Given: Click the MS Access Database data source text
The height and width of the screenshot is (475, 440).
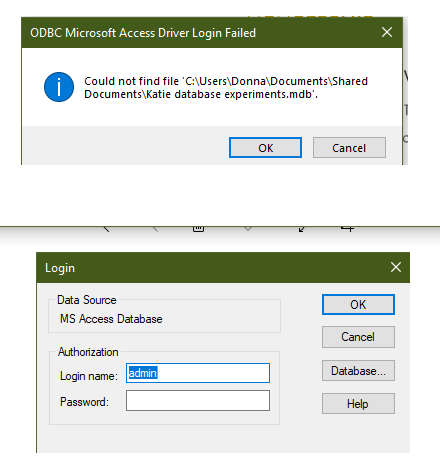Looking at the screenshot, I should [x=111, y=319].
